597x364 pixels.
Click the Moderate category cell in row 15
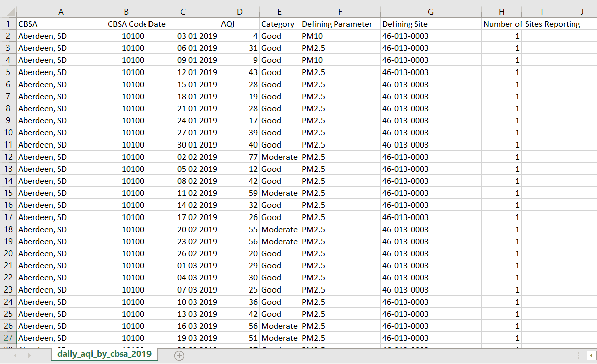click(x=279, y=193)
